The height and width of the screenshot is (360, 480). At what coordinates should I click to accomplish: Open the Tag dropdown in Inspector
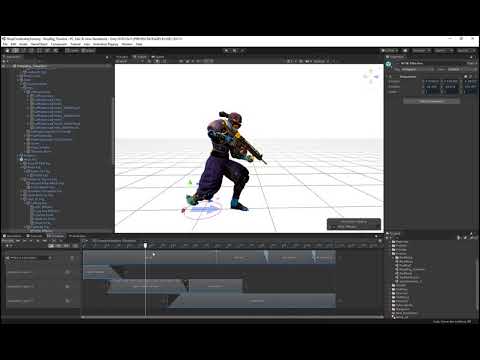pyautogui.click(x=417, y=69)
